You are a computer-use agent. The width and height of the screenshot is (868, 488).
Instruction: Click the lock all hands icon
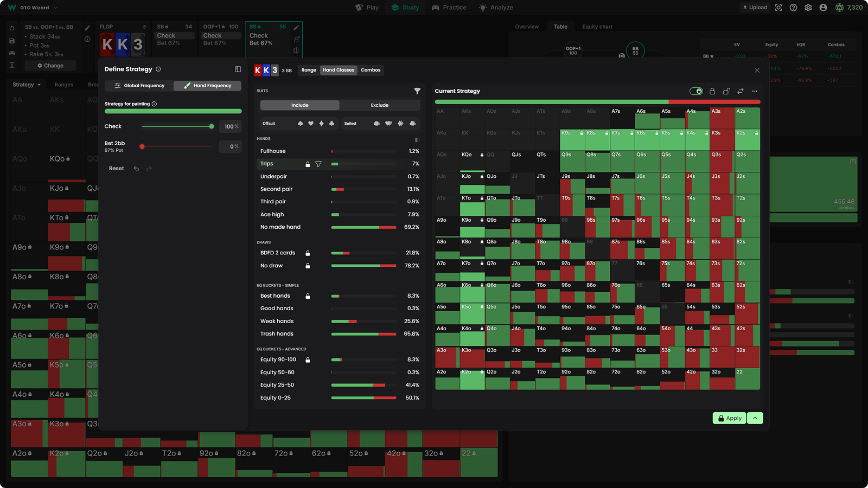point(712,91)
